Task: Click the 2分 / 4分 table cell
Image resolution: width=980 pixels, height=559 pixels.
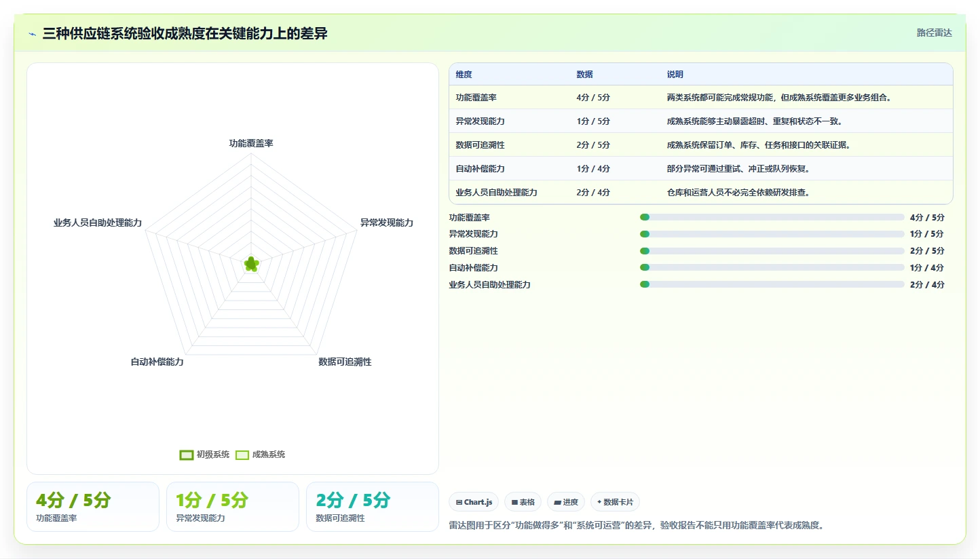Action: (615, 192)
